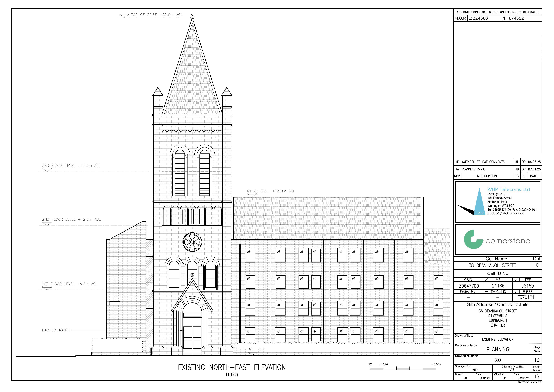Image resolution: width=554 pixels, height=392 pixels.
Task: Click the 1st floor level marker triangle
Action: pyautogui.click(x=47, y=288)
